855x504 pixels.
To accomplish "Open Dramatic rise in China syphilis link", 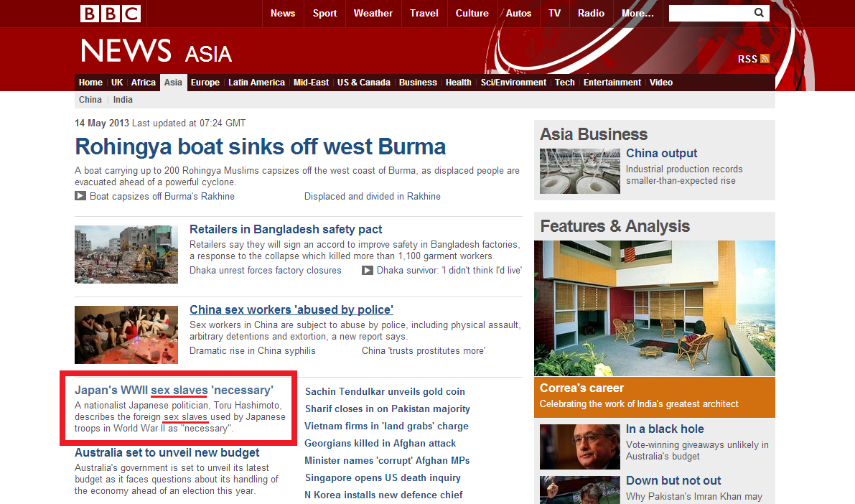I will (x=253, y=351).
